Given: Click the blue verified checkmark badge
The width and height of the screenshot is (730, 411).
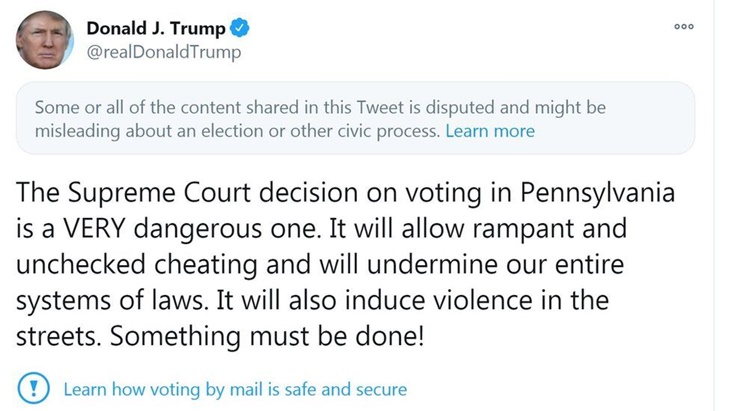Looking at the screenshot, I should click(241, 29).
